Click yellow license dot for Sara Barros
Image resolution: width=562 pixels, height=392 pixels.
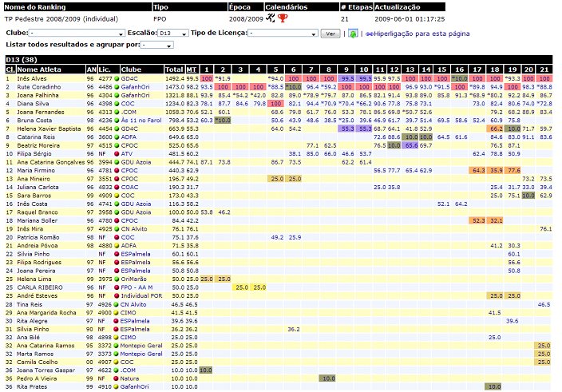(116, 196)
